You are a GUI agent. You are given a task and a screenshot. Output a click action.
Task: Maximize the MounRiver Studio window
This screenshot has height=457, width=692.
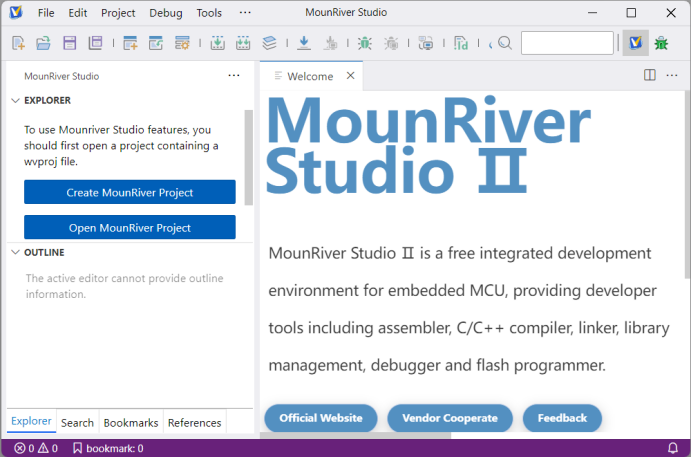click(x=632, y=13)
